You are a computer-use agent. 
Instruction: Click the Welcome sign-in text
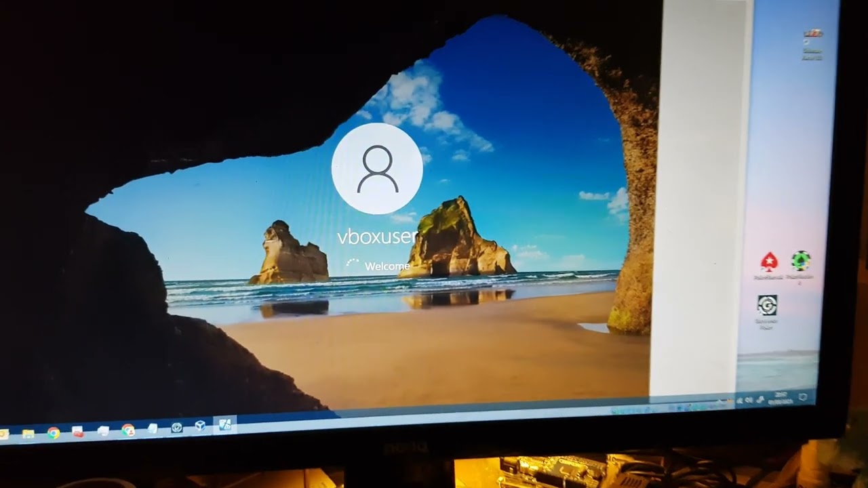tap(387, 266)
